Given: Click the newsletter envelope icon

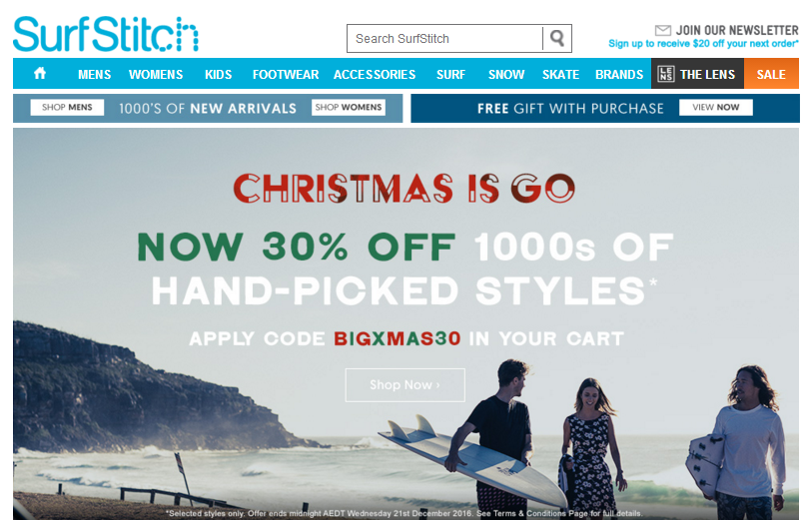Looking at the screenshot, I should 663,31.
